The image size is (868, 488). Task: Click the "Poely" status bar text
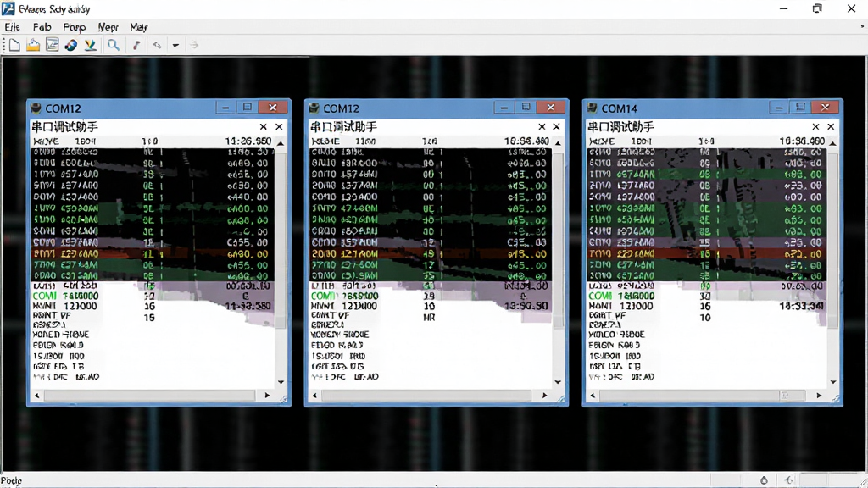[x=12, y=480]
